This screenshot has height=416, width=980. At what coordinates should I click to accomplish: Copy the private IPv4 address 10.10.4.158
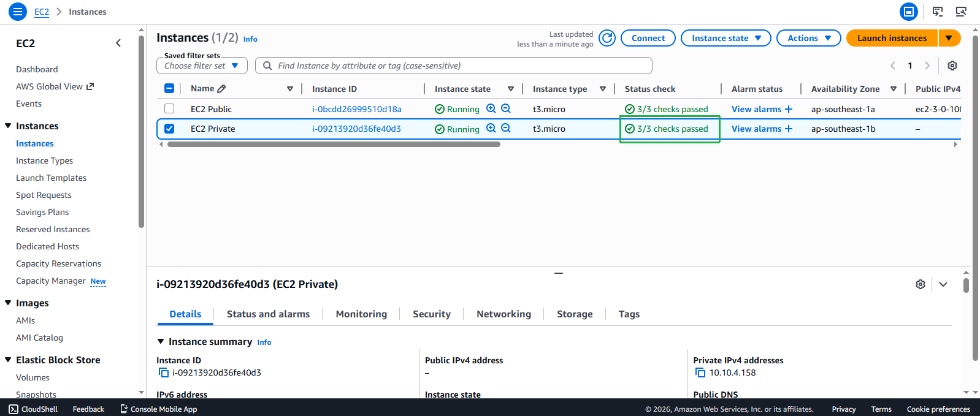(x=700, y=373)
